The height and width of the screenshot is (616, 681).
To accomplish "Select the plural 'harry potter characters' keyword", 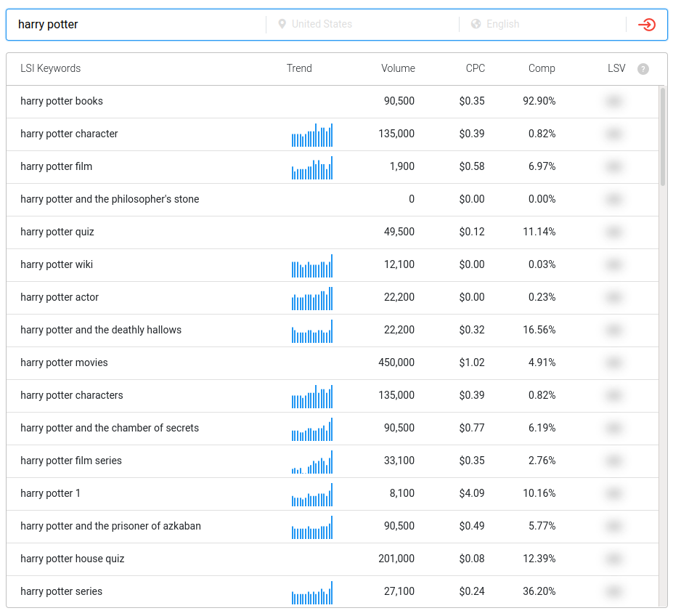I will tap(72, 395).
